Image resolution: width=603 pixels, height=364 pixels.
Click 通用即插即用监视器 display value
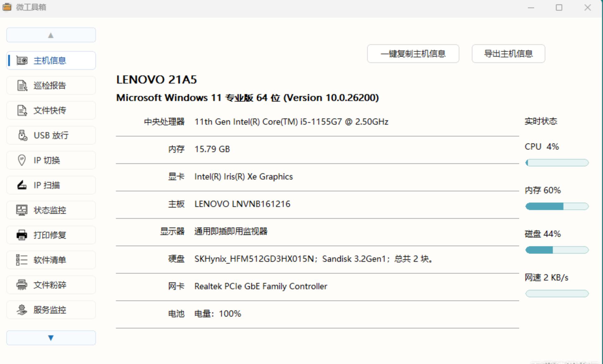point(231,231)
